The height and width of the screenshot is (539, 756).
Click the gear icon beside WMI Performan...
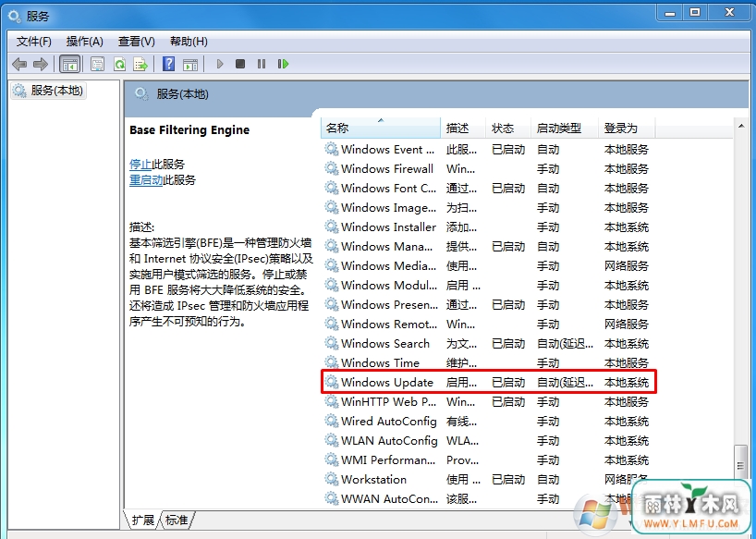(x=331, y=459)
